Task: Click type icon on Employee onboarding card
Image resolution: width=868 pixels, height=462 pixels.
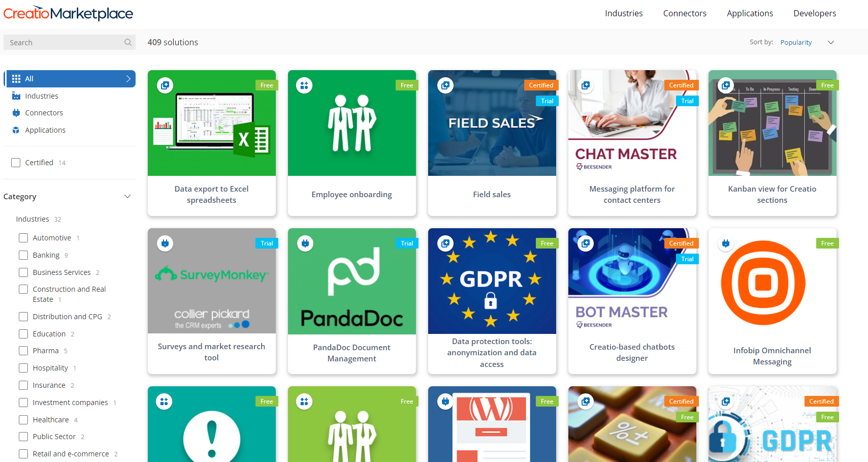Action: 304,85
